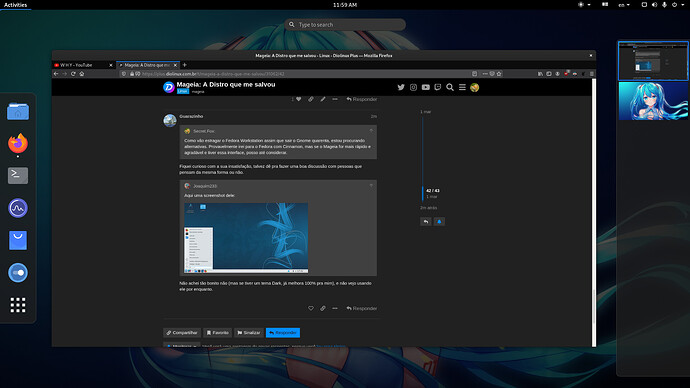690x388 pixels.
Task: Open the keyboard layout dropdown
Action: (x=624, y=5)
